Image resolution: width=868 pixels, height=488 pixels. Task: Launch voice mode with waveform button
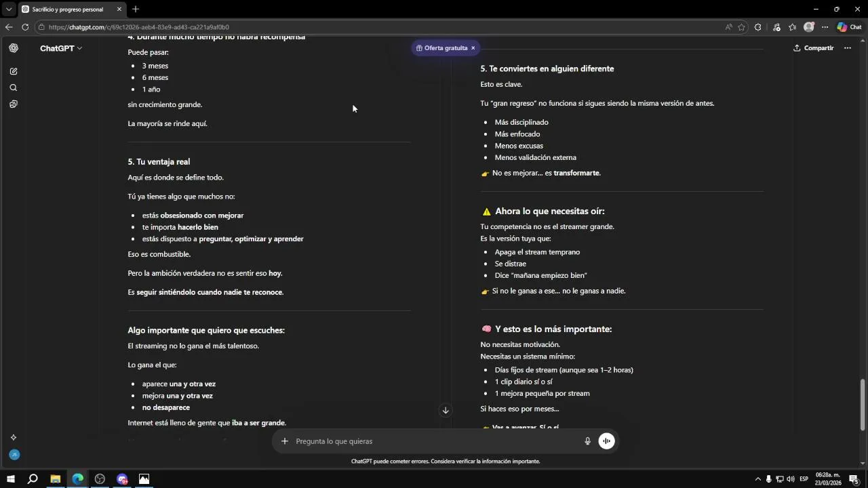tap(606, 441)
